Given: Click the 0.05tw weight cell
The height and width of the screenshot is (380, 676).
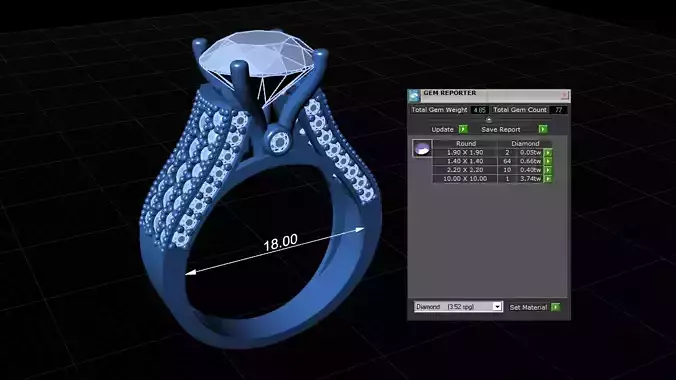Looking at the screenshot, I should pos(530,153).
